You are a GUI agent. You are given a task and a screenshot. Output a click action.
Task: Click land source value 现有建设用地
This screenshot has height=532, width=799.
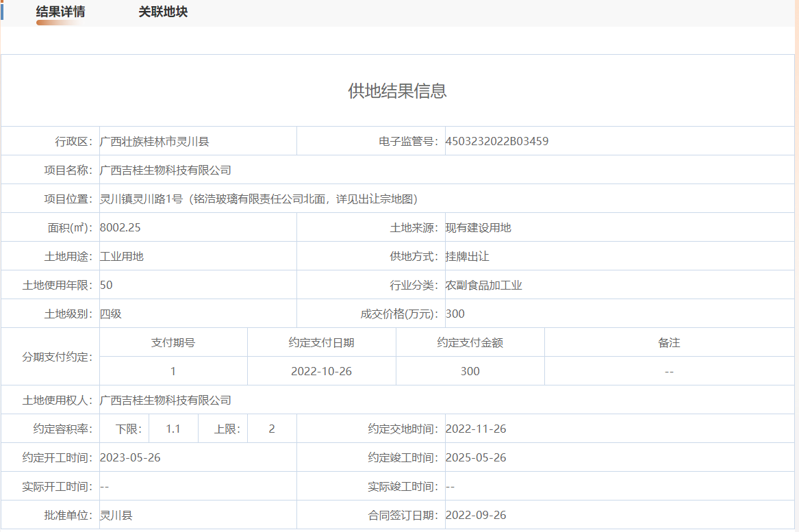pos(478,228)
